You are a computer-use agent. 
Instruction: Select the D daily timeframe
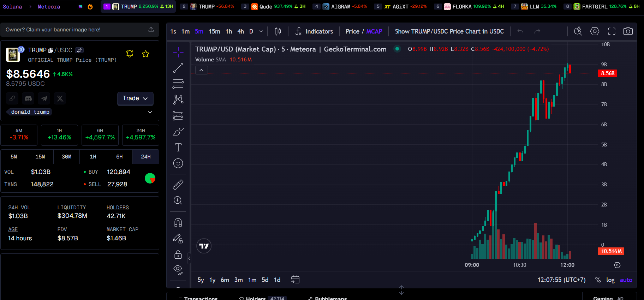click(x=251, y=31)
